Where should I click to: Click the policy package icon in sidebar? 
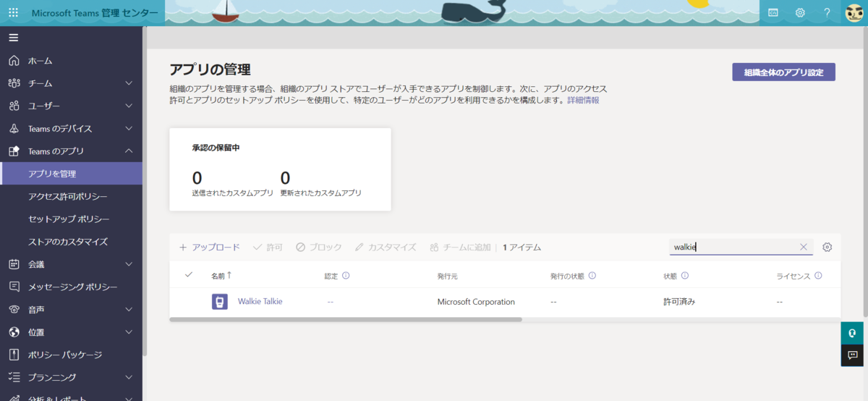[x=14, y=355]
